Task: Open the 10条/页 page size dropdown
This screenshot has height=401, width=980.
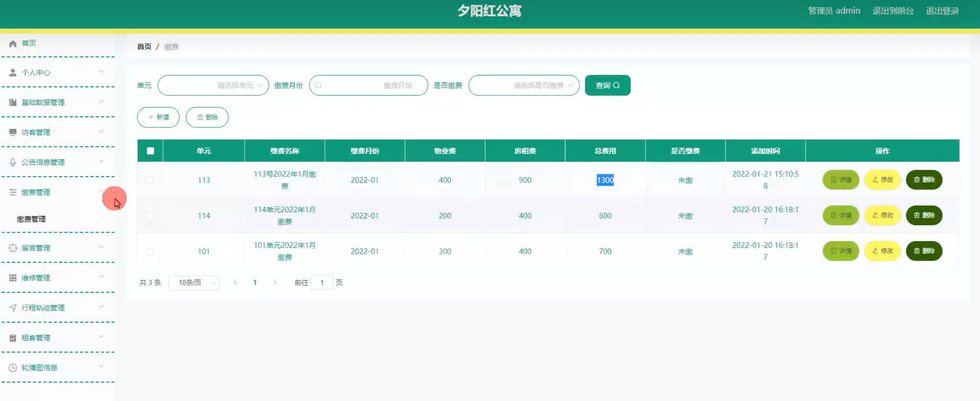Action: [194, 283]
